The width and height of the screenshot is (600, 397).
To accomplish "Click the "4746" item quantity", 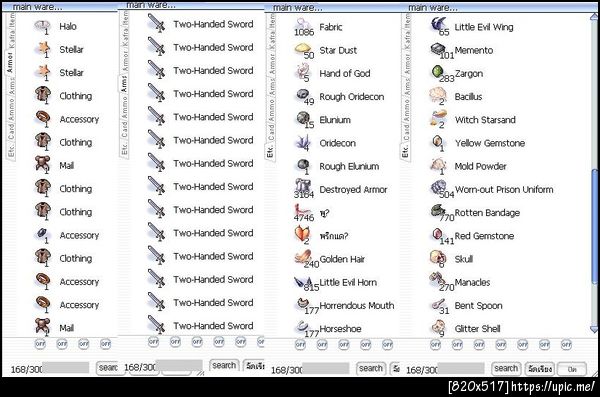I will pos(304,218).
